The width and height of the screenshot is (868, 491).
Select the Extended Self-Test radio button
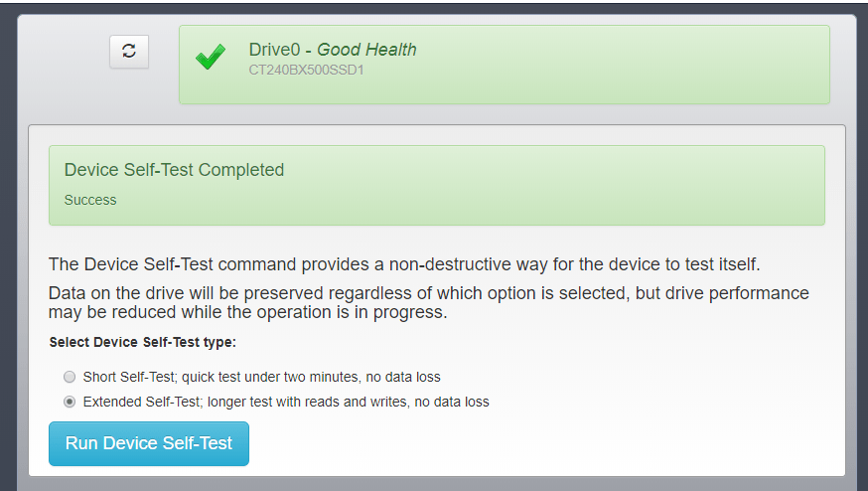pos(70,403)
